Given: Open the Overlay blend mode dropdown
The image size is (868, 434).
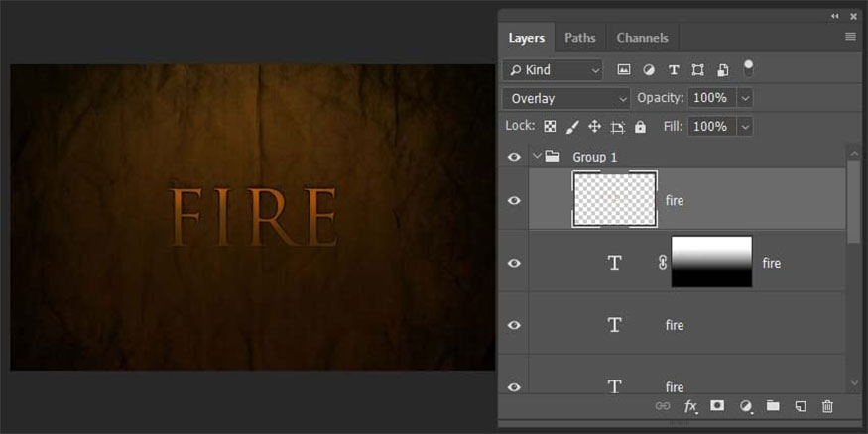Looking at the screenshot, I should (x=566, y=98).
